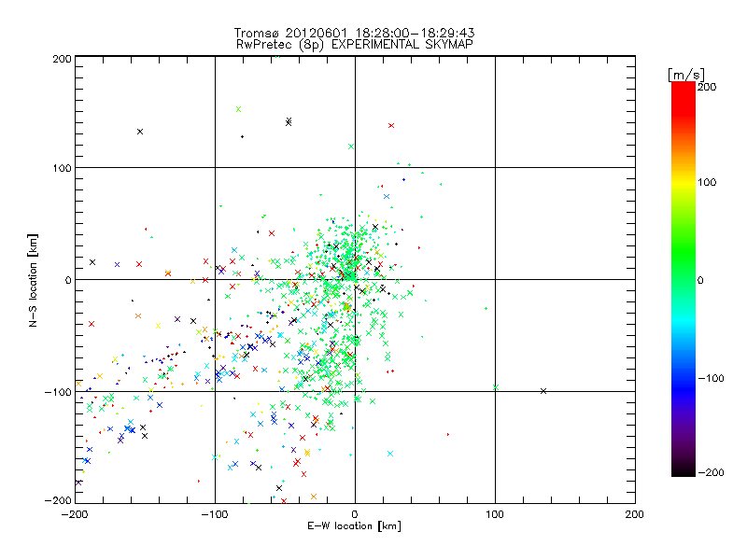The width and height of the screenshot is (747, 560).
Task: Click the isolated black X marker at east 135 km
Action: pos(543,391)
